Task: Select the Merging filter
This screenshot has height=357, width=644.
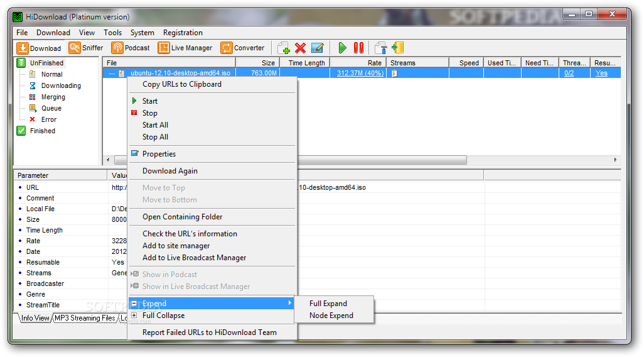Action: tap(53, 97)
